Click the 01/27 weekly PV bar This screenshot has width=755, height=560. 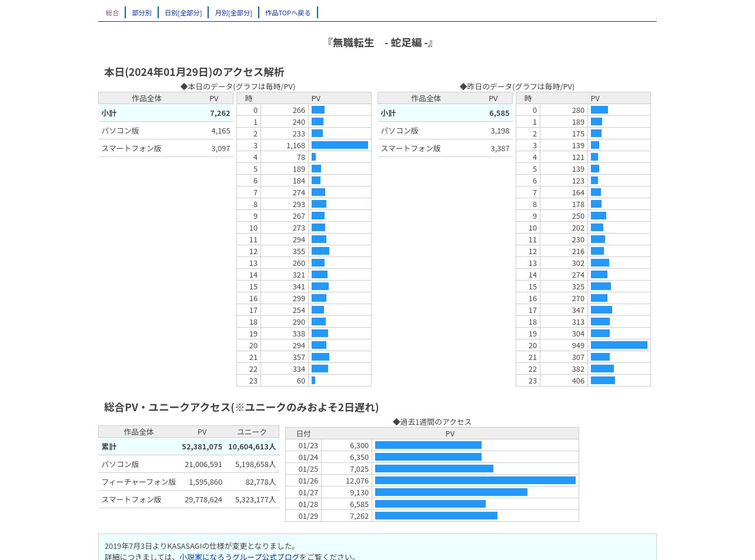pyautogui.click(x=451, y=492)
